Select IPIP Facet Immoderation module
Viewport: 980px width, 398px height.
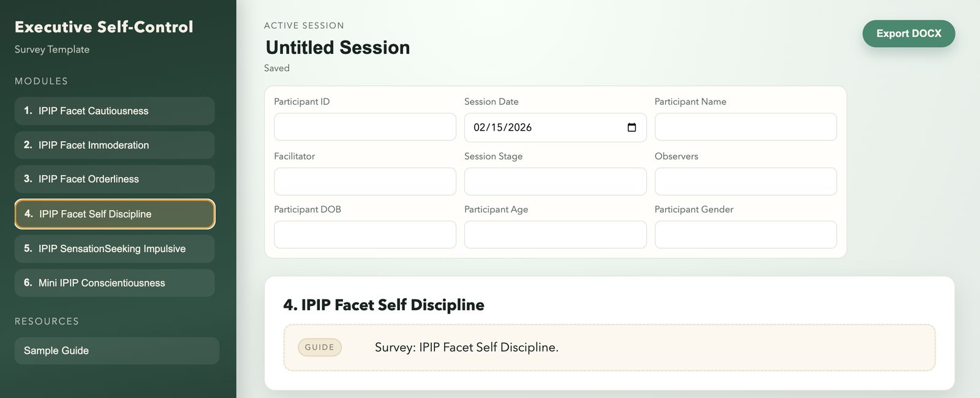(x=115, y=145)
